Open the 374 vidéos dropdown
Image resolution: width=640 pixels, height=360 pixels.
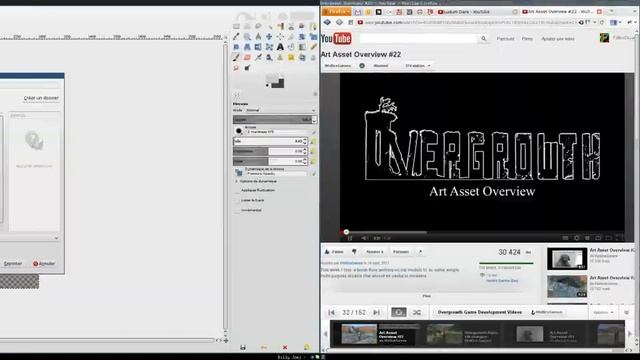click(418, 66)
